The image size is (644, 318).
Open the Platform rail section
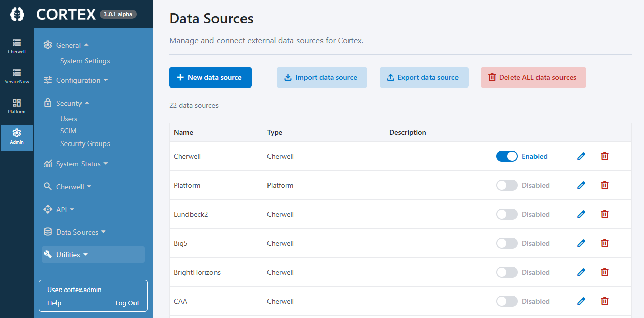[x=17, y=106]
